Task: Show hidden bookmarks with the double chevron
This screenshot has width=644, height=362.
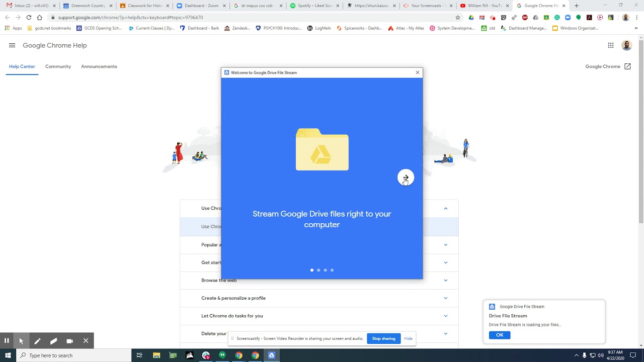Action: pos(636,28)
